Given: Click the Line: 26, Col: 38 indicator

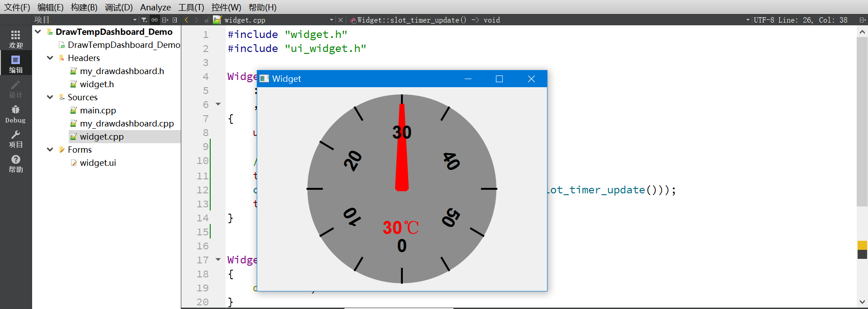Looking at the screenshot, I should pos(812,20).
